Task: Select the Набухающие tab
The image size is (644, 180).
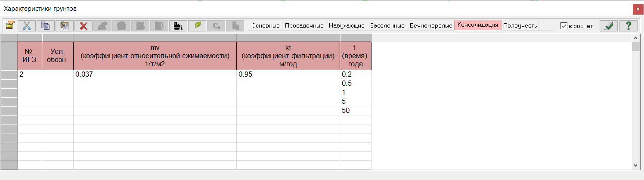Action: [347, 26]
